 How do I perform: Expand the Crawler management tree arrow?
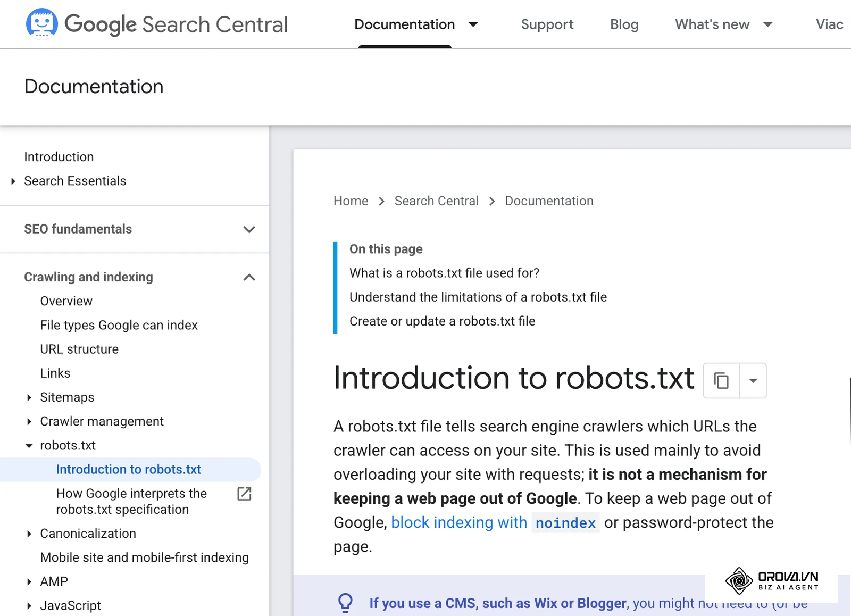point(29,421)
